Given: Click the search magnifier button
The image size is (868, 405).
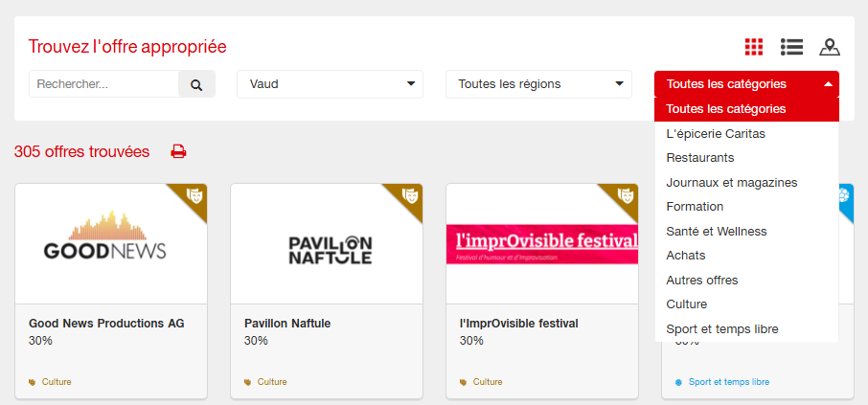Looking at the screenshot, I should pyautogui.click(x=196, y=84).
